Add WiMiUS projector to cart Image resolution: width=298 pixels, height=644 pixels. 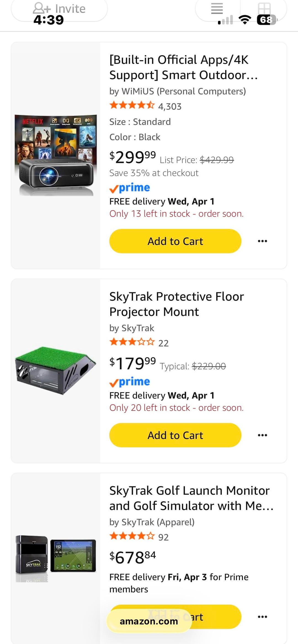[x=175, y=241]
